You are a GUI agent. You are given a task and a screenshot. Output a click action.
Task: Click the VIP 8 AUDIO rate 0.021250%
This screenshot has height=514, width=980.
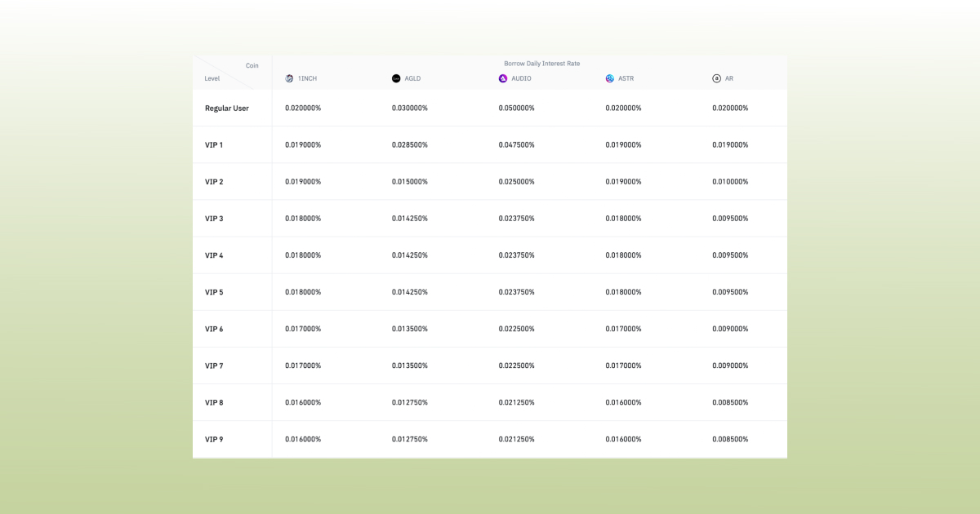tap(514, 401)
